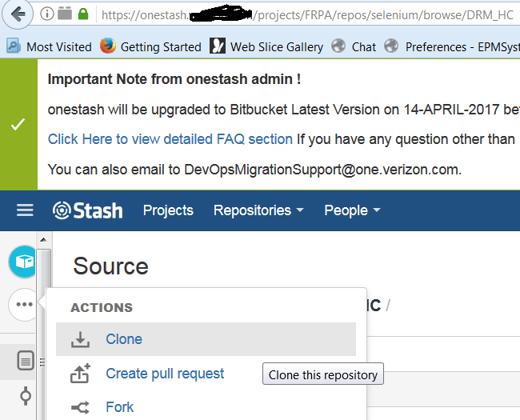This screenshot has height=420, width=520.
Task: Open site information icon in address bar
Action: coord(46,14)
